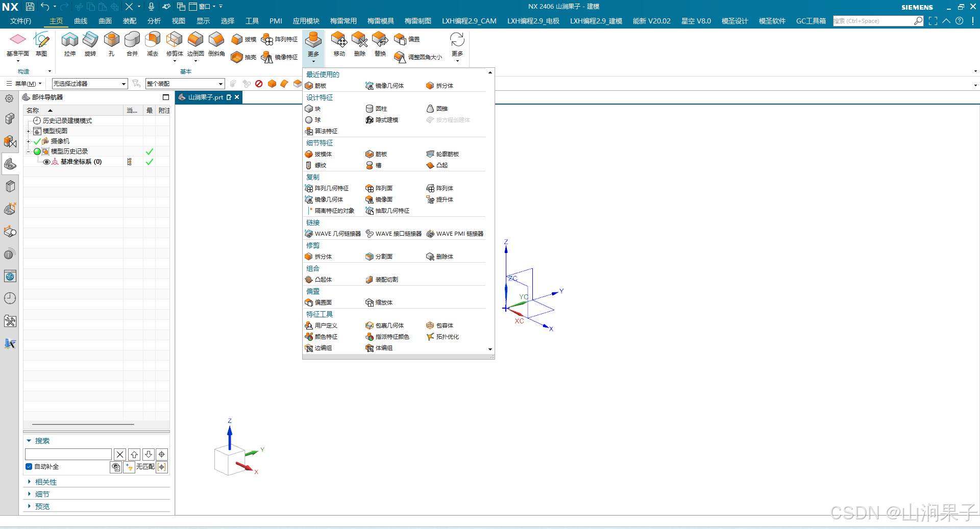Click the 合并 (Unite) tool

[x=132, y=44]
